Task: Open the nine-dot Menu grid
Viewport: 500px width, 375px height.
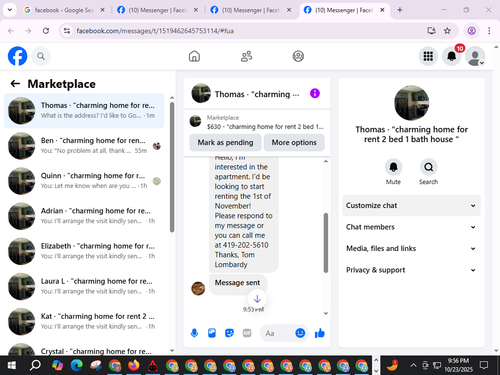Action: pyautogui.click(x=428, y=56)
